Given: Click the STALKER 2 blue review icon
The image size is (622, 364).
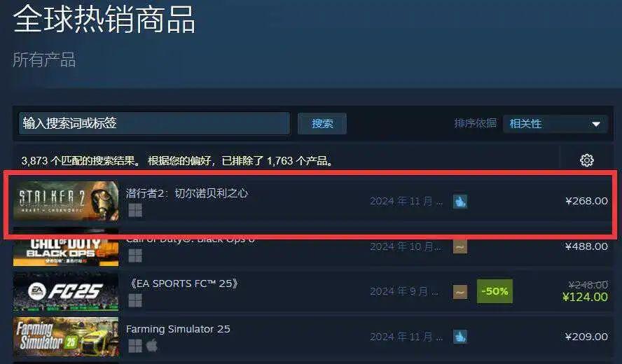Looking at the screenshot, I should (x=460, y=202).
